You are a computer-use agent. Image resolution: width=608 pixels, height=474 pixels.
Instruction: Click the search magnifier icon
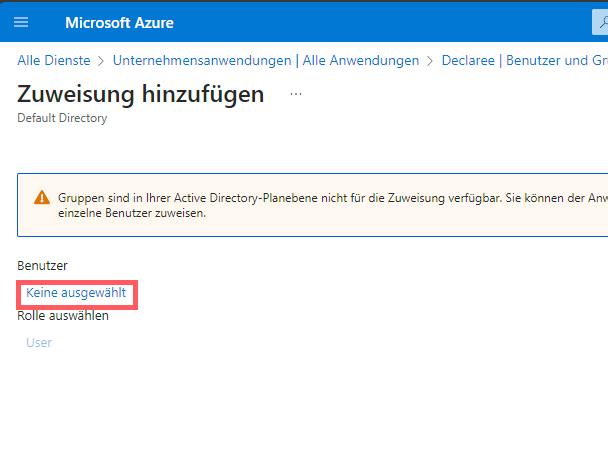[603, 22]
